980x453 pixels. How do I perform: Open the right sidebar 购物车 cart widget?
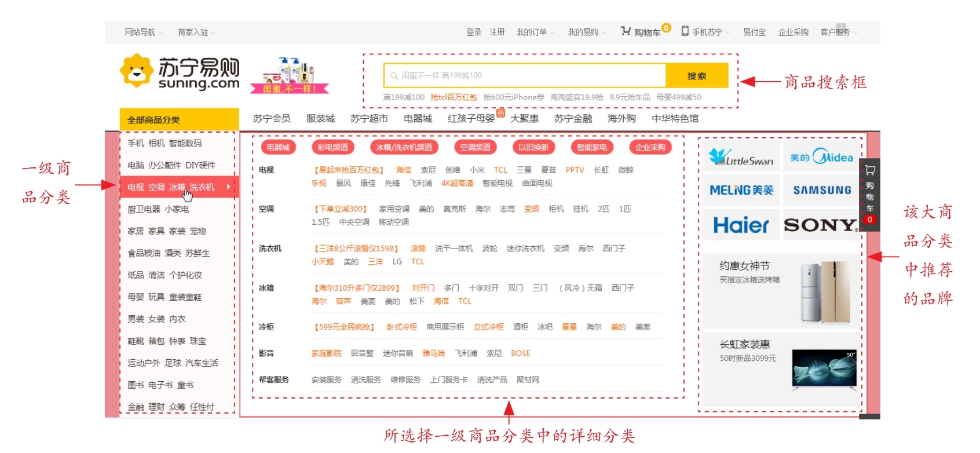click(869, 195)
